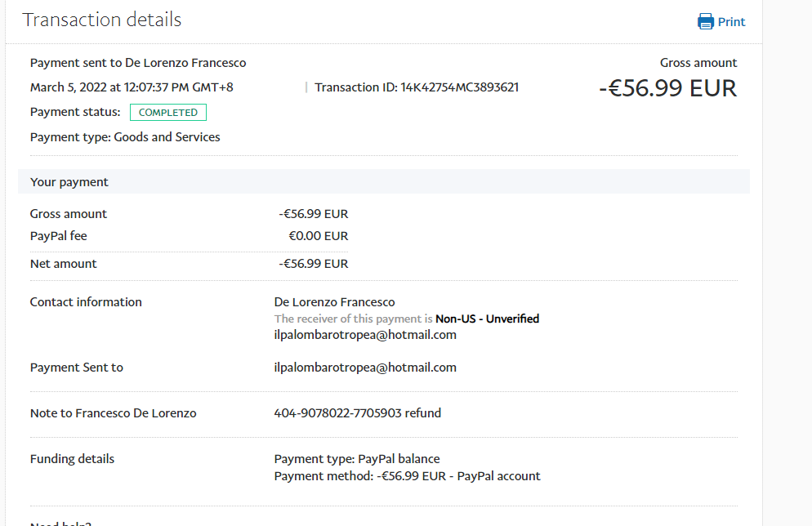Click the large gross amount -€56.99 EUR
Viewport: 812px width, 526px height.
pyautogui.click(x=667, y=88)
